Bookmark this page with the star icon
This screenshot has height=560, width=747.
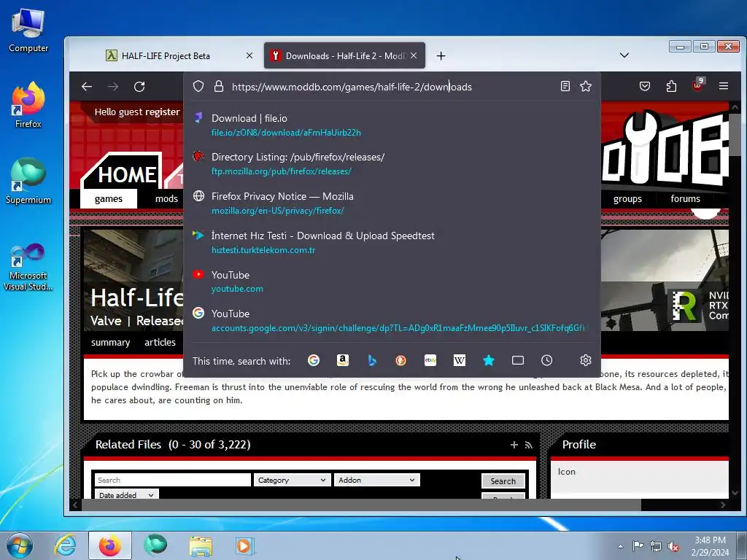click(586, 86)
